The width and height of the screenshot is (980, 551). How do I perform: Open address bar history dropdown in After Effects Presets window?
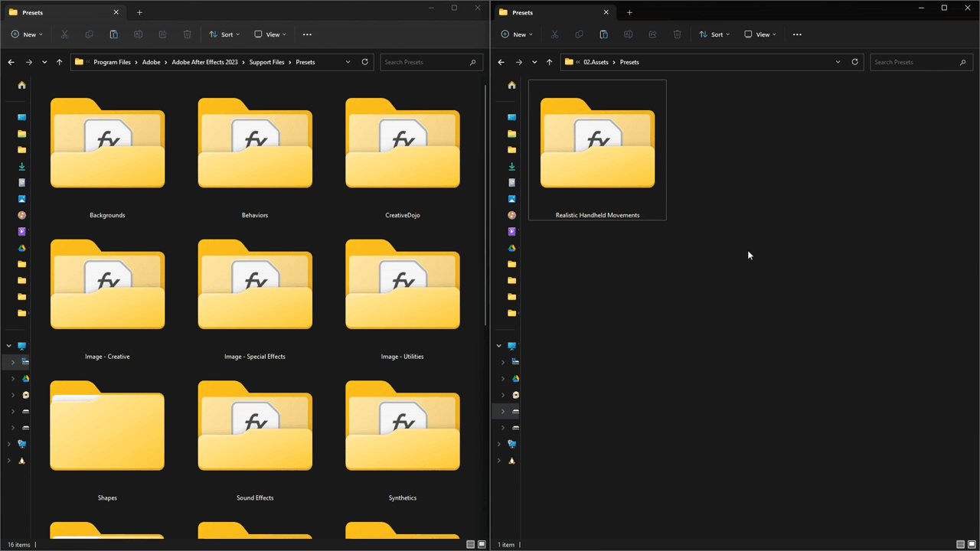(x=348, y=62)
